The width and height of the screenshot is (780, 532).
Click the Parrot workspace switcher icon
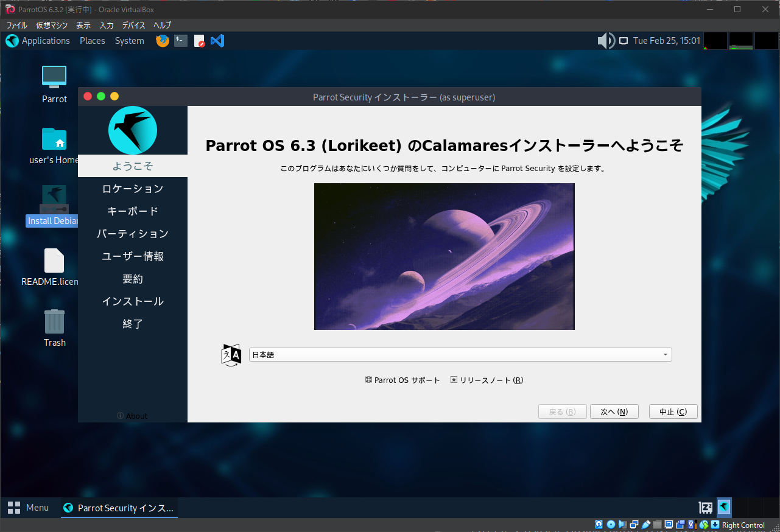[724, 507]
